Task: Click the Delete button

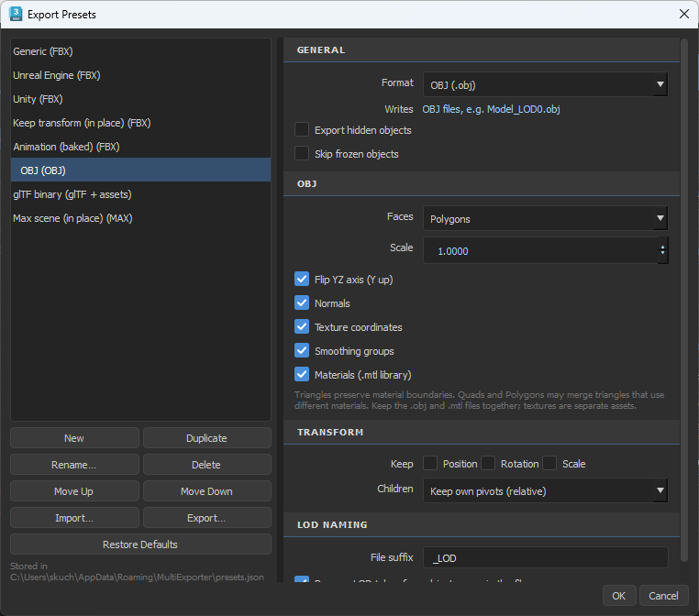Action: point(206,465)
